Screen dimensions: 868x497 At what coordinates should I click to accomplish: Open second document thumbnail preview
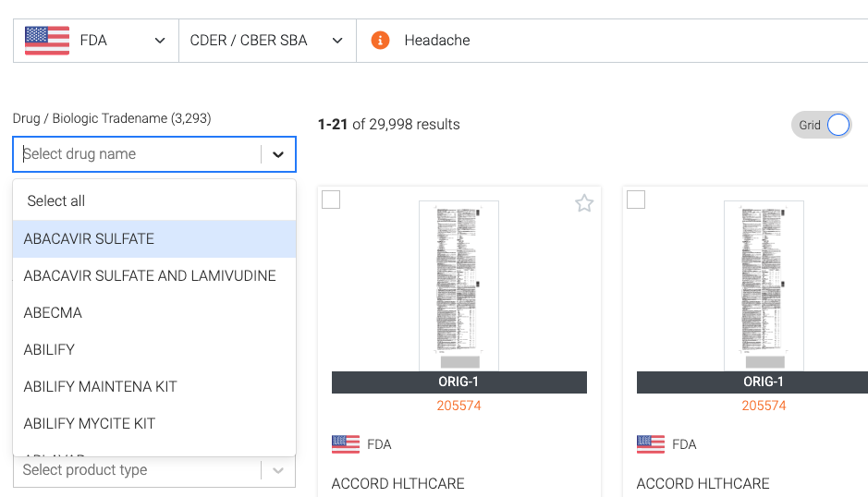[x=764, y=285]
